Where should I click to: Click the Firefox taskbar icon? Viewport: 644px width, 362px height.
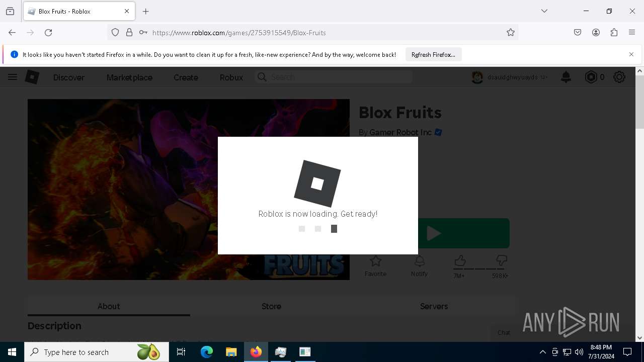[x=256, y=352]
